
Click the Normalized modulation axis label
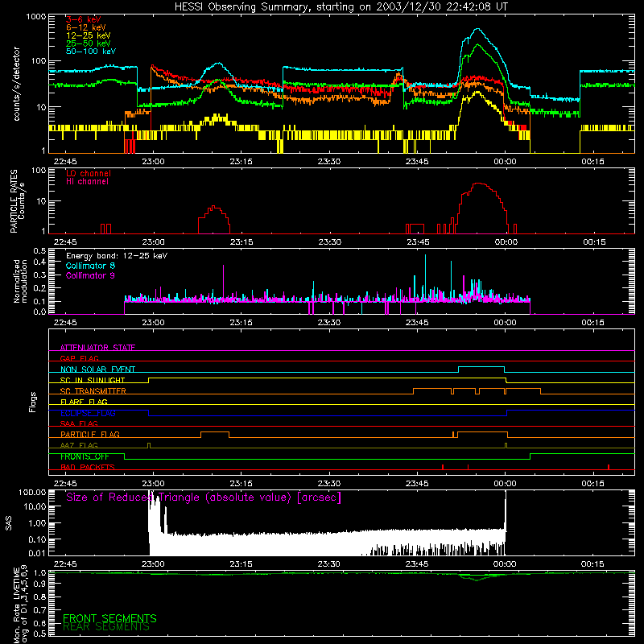(19, 281)
